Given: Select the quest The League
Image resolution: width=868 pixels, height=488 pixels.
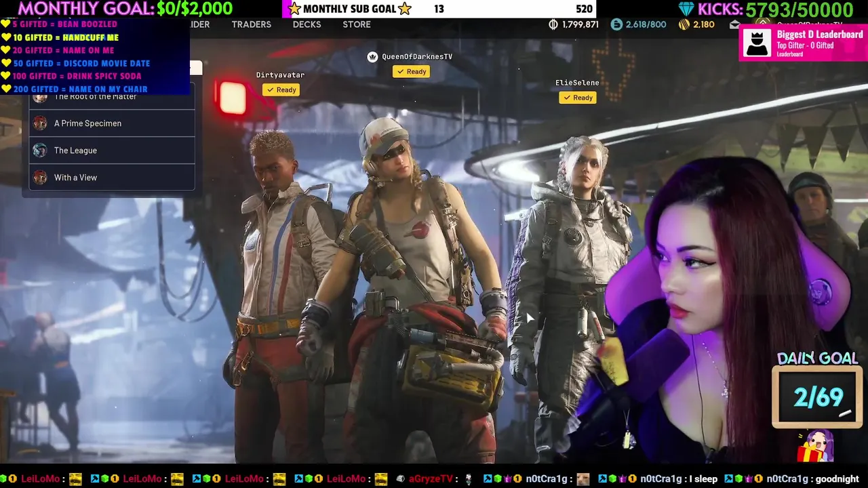Looking at the screenshot, I should [x=112, y=150].
